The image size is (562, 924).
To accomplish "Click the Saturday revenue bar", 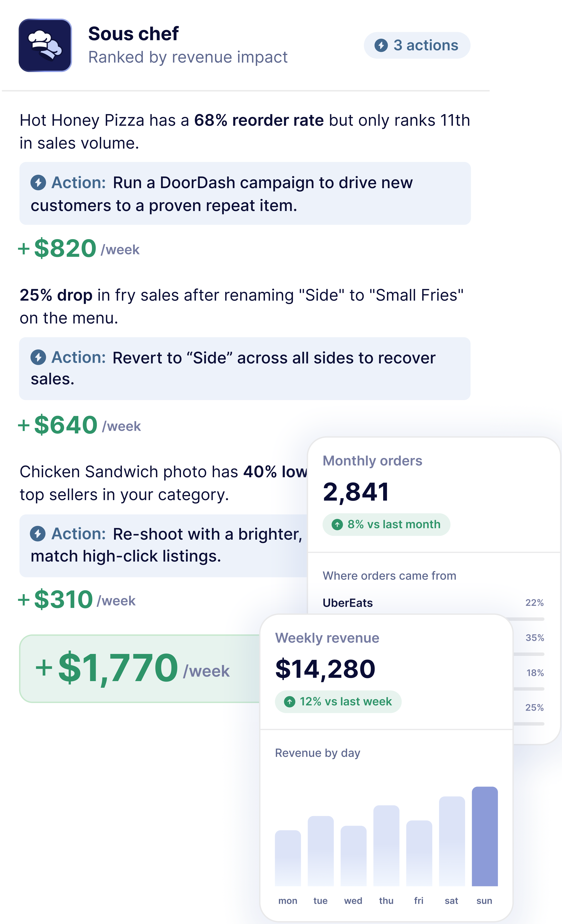I will click(452, 841).
